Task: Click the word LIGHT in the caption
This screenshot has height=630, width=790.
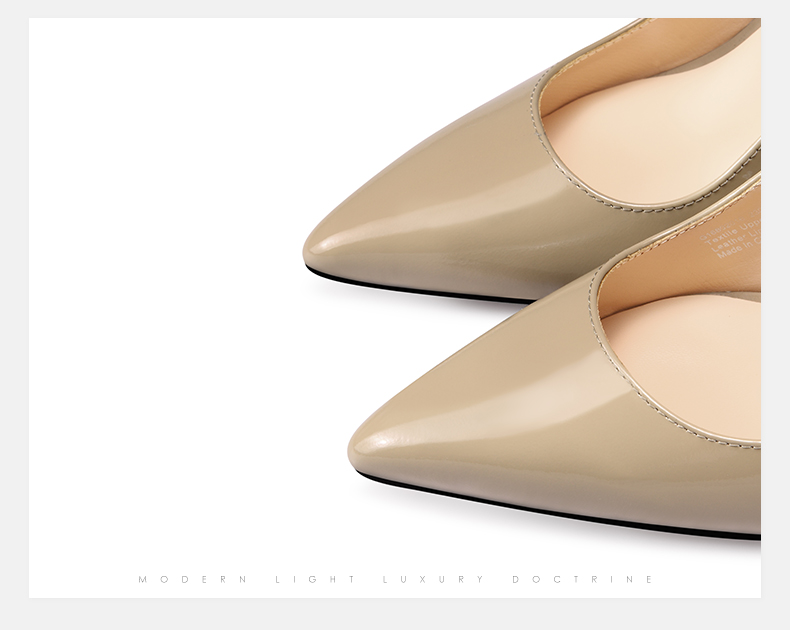Action: point(314,579)
